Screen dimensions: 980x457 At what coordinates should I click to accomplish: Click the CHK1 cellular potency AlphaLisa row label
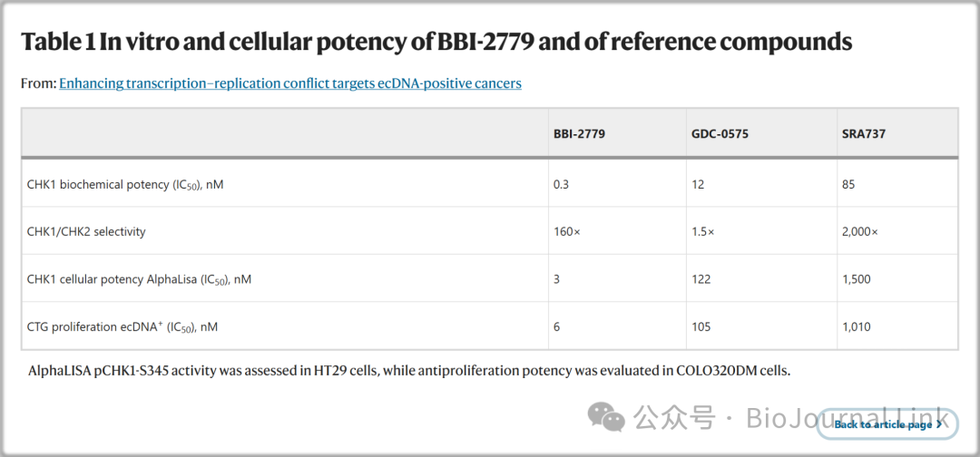click(x=139, y=279)
